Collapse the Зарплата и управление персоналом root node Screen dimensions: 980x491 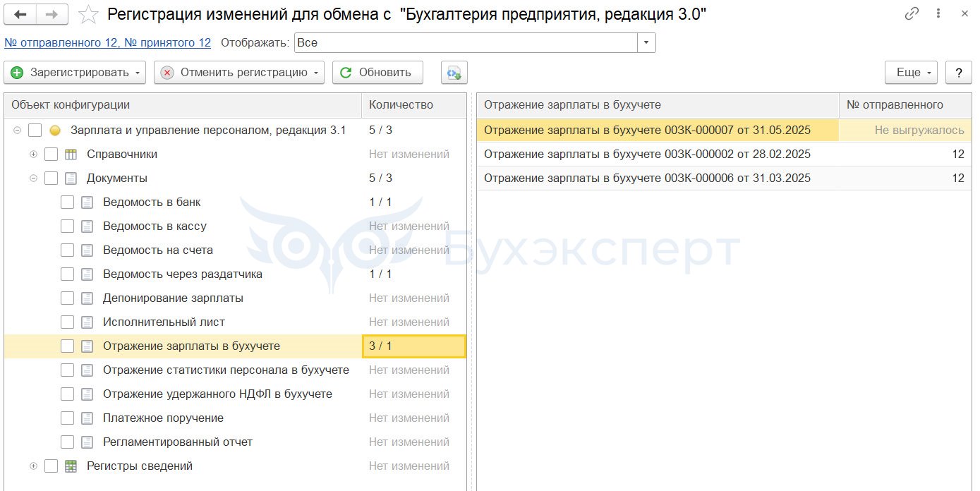(17, 131)
